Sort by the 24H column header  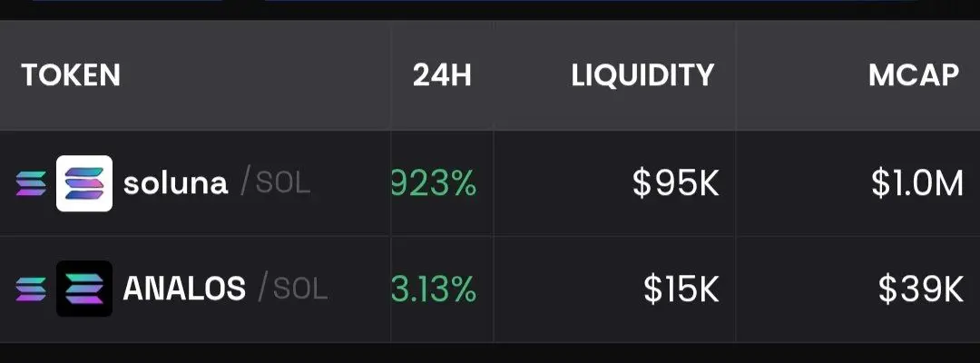pyautogui.click(x=442, y=75)
